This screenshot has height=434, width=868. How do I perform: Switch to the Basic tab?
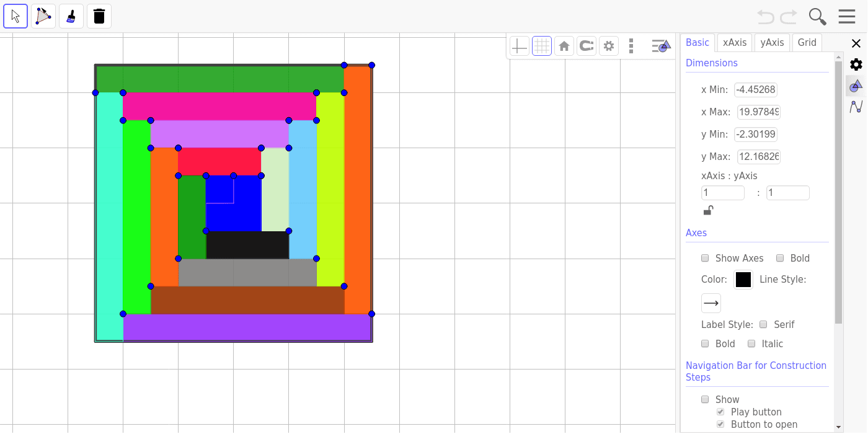(697, 42)
